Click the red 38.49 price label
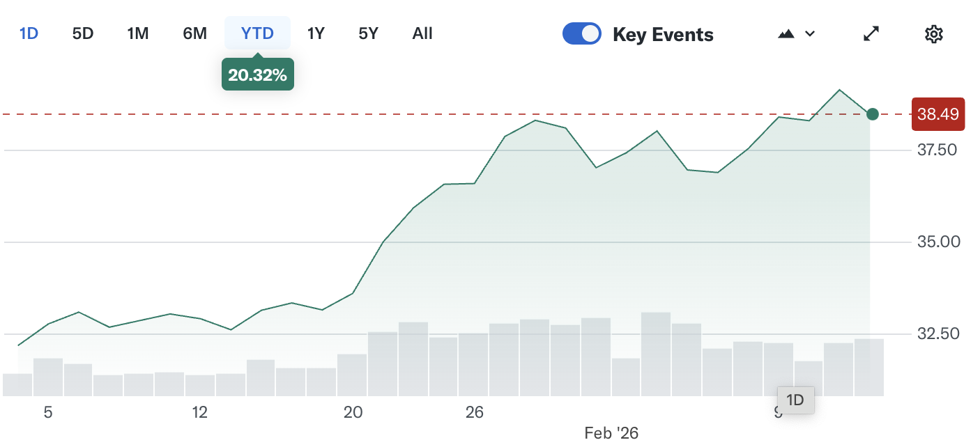The width and height of the screenshot is (980, 447). (x=937, y=114)
